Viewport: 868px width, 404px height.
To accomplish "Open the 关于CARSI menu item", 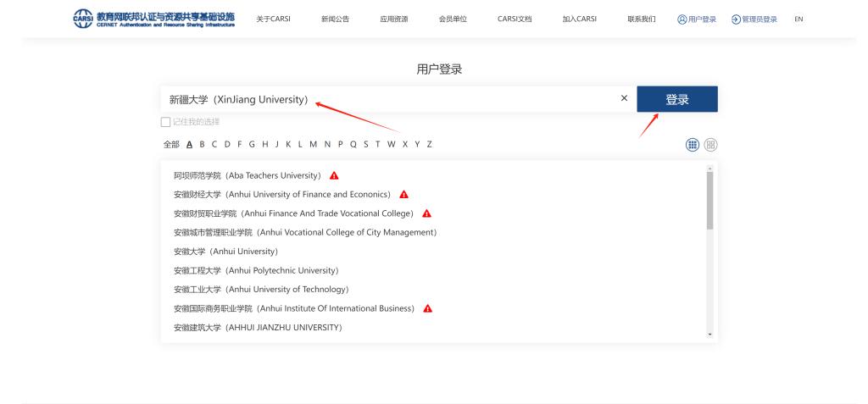I will pyautogui.click(x=273, y=19).
